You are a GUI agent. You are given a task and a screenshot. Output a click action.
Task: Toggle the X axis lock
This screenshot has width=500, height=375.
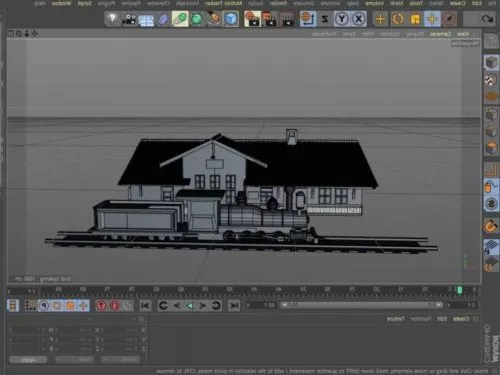pos(358,19)
